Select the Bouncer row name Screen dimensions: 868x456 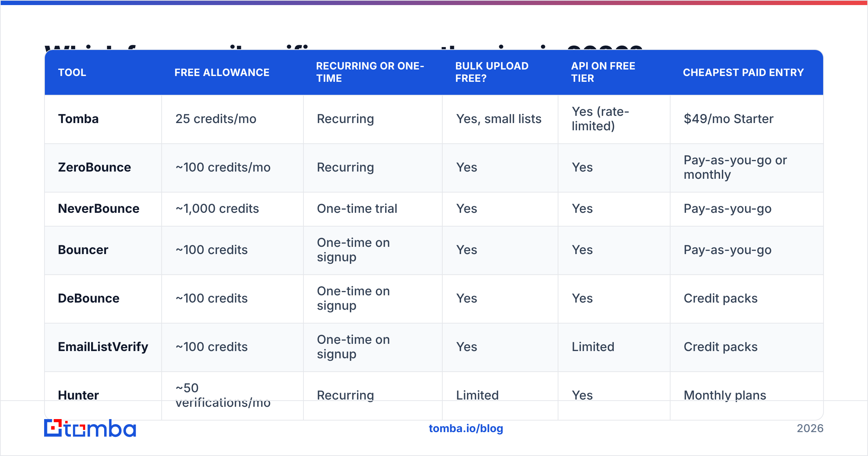83,250
